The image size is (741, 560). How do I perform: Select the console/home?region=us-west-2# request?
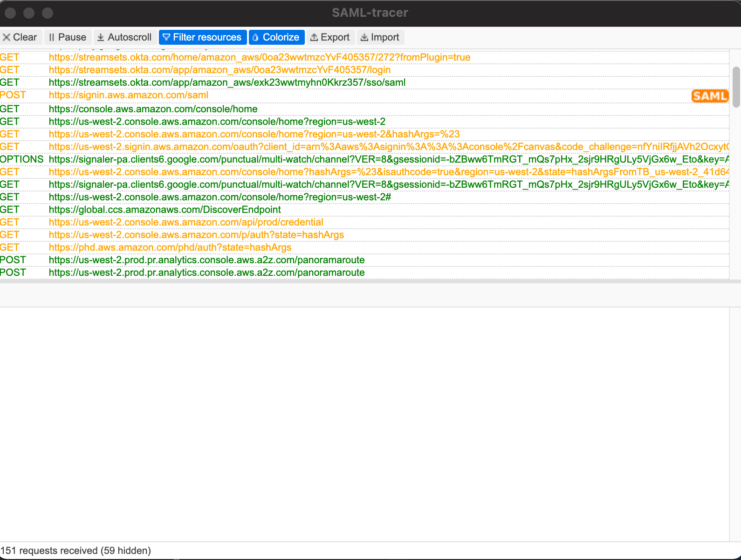(x=364, y=197)
